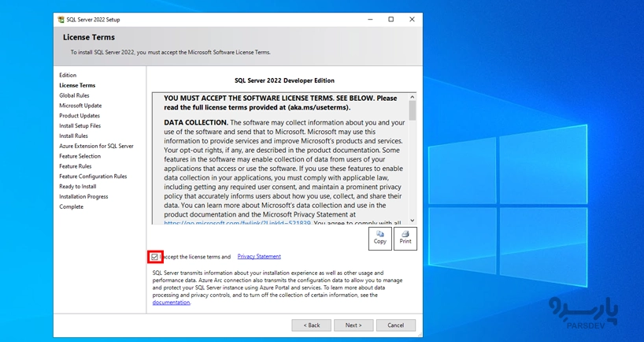The height and width of the screenshot is (342, 644).
Task: Toggle the accept license terms checkbox
Action: (154, 257)
